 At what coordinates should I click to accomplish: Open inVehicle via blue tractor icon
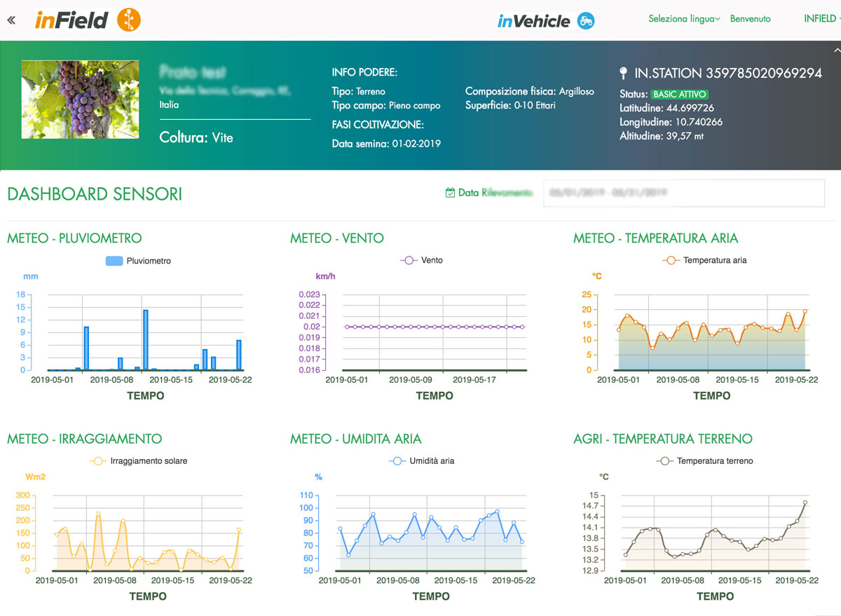586,21
